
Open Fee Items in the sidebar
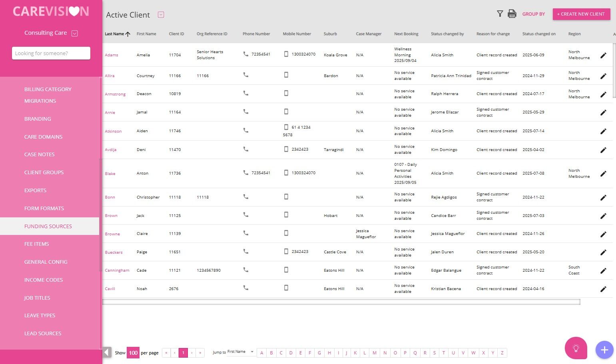[36, 244]
